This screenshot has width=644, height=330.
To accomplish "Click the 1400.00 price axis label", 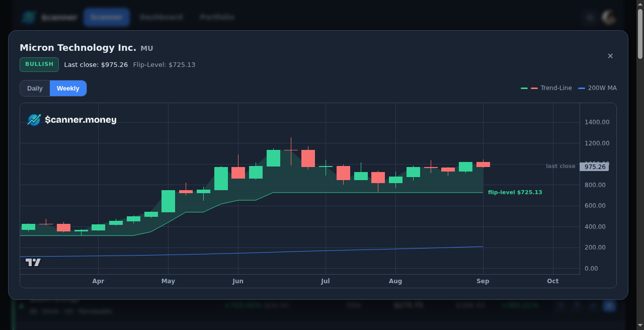I will click(597, 122).
